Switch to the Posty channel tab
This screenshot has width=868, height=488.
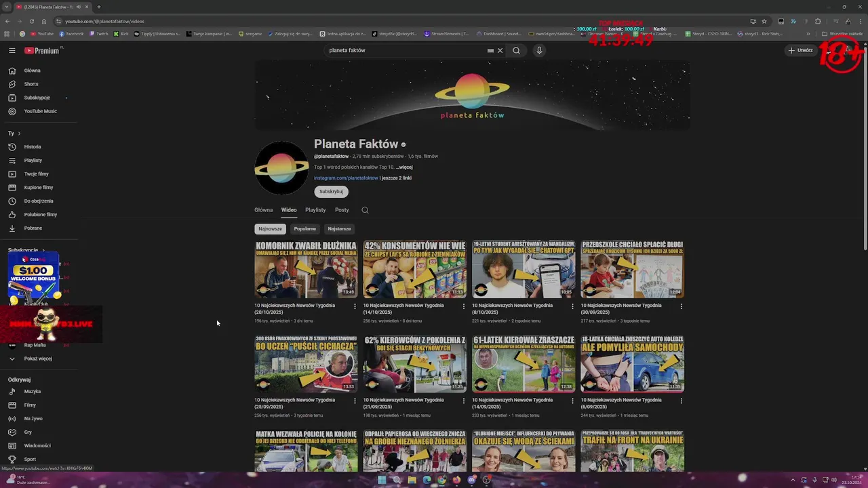(x=342, y=210)
